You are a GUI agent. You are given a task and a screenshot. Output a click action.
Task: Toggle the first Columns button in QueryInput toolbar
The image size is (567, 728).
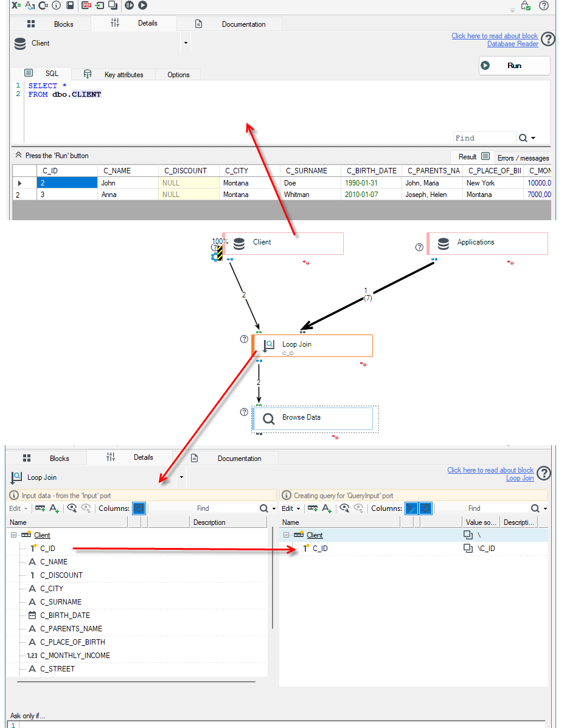pyautogui.click(x=411, y=508)
